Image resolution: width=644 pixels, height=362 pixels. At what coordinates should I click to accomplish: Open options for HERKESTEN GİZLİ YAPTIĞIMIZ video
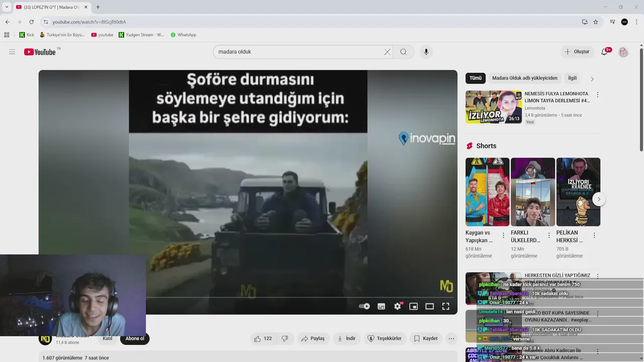pos(598,276)
